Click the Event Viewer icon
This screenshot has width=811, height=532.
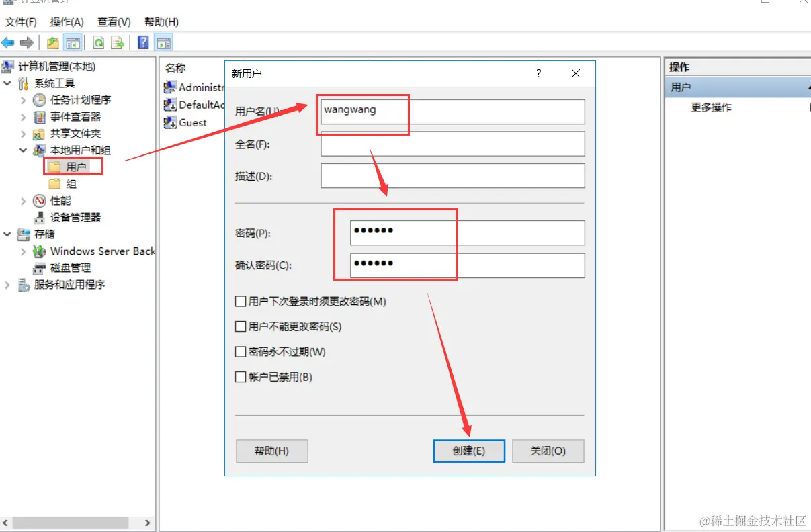tap(40, 117)
